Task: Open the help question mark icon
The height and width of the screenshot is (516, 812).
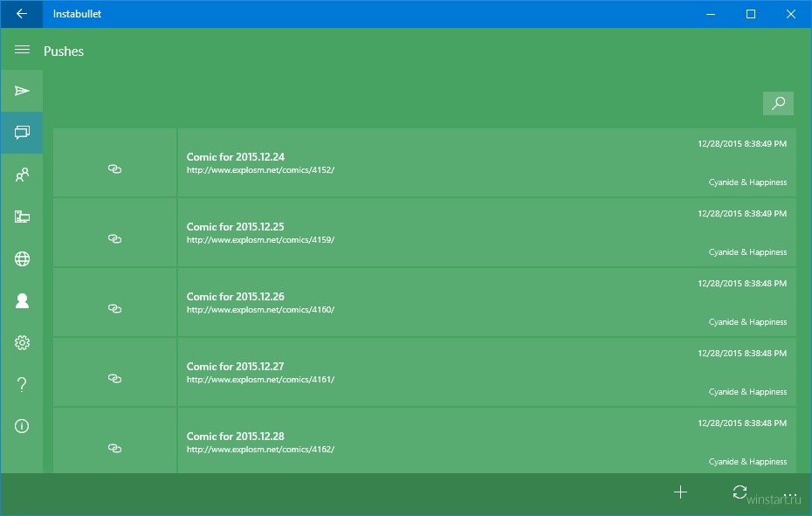Action: tap(22, 384)
